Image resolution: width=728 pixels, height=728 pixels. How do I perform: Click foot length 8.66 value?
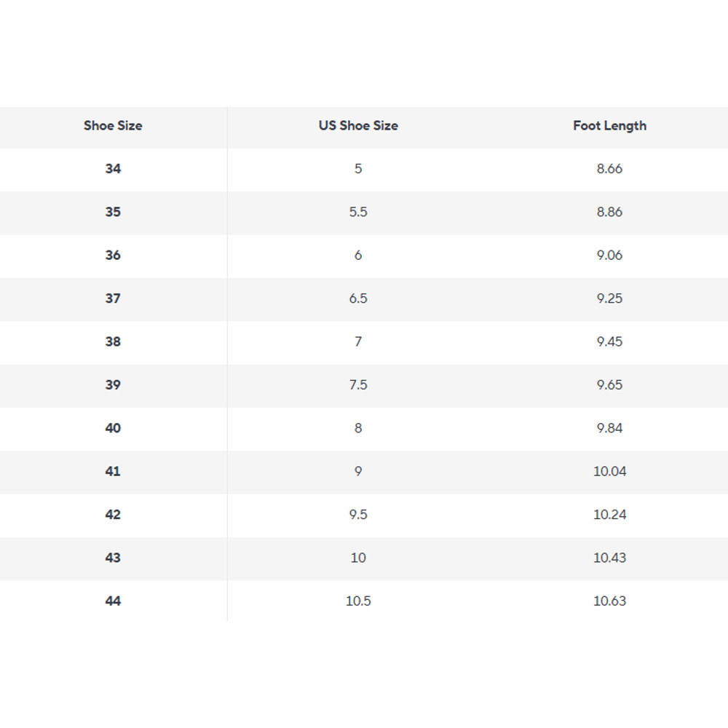(x=609, y=169)
